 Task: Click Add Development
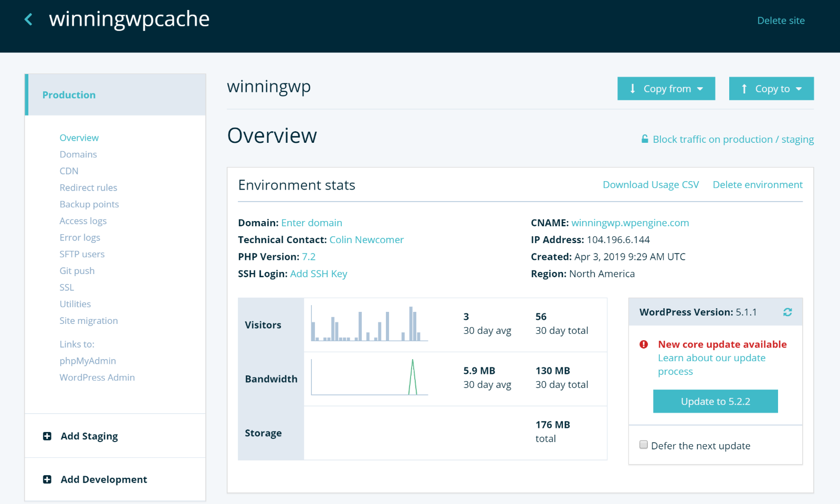pos(104,479)
